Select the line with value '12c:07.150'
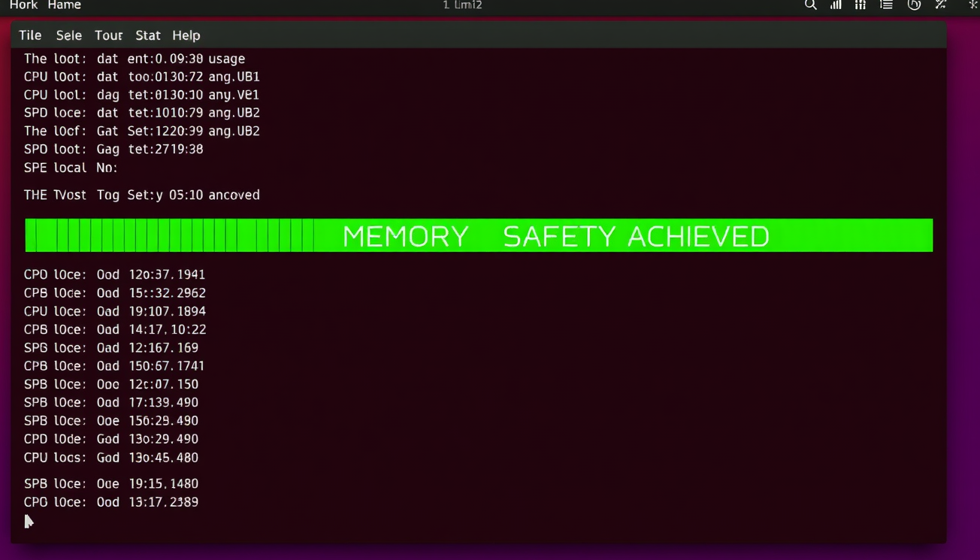This screenshot has width=980, height=560. coord(111,384)
